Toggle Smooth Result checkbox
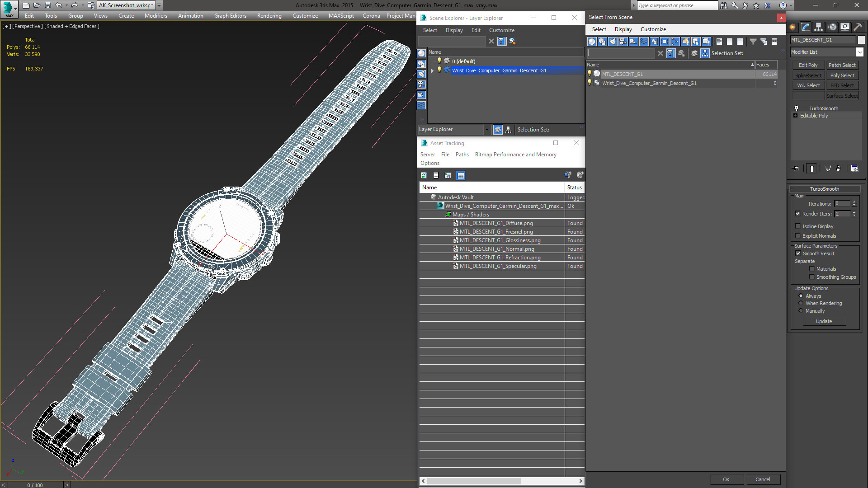Image resolution: width=868 pixels, height=488 pixels. coord(798,253)
